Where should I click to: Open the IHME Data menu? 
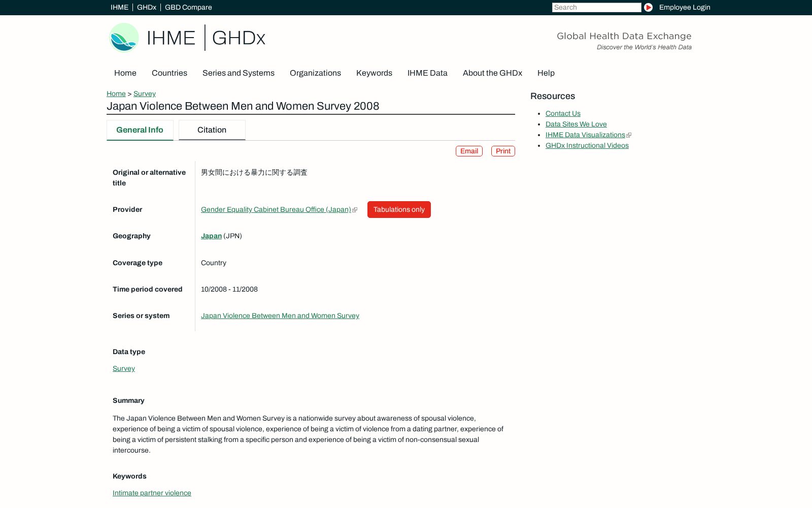click(427, 73)
